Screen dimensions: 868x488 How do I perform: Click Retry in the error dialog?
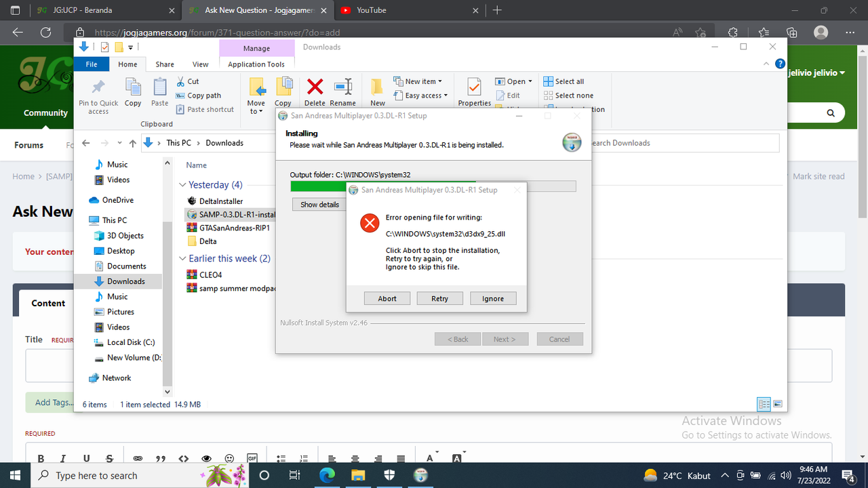(x=440, y=298)
